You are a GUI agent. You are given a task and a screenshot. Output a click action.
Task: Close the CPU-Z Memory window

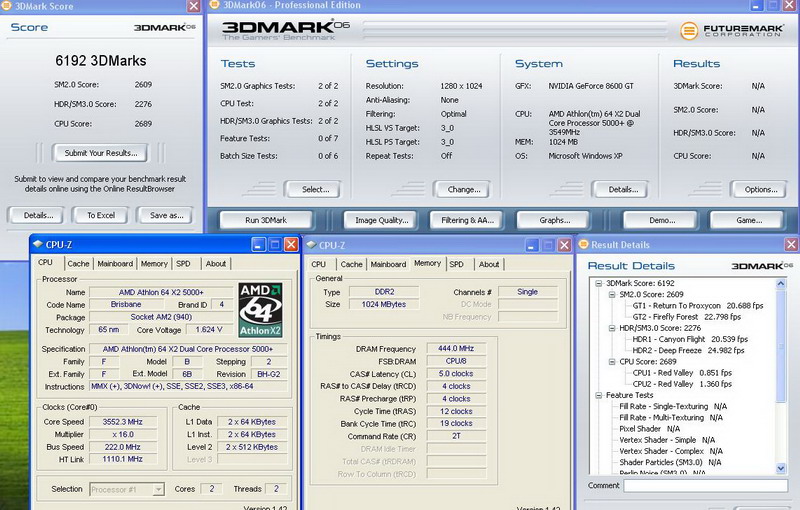564,245
